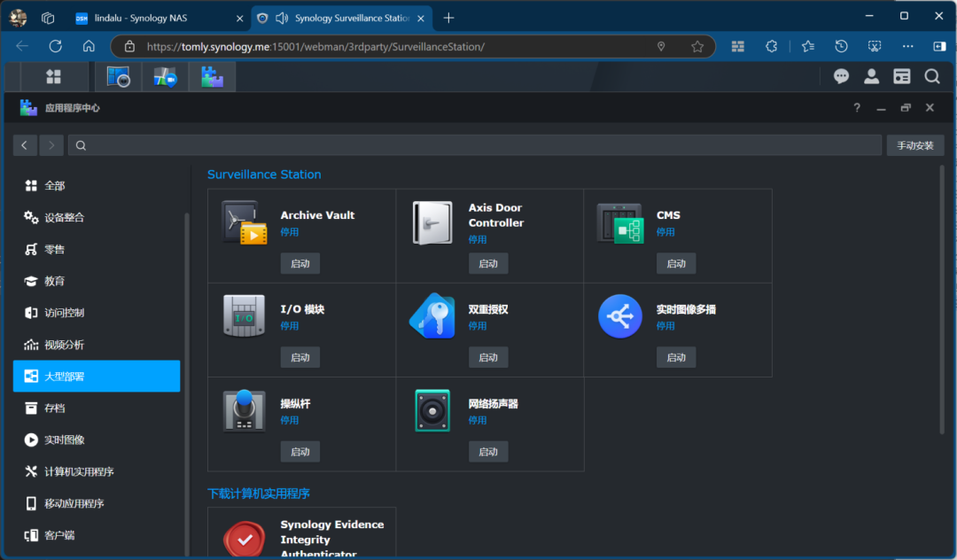Go to browser home page
This screenshot has height=560, width=957.
[89, 46]
